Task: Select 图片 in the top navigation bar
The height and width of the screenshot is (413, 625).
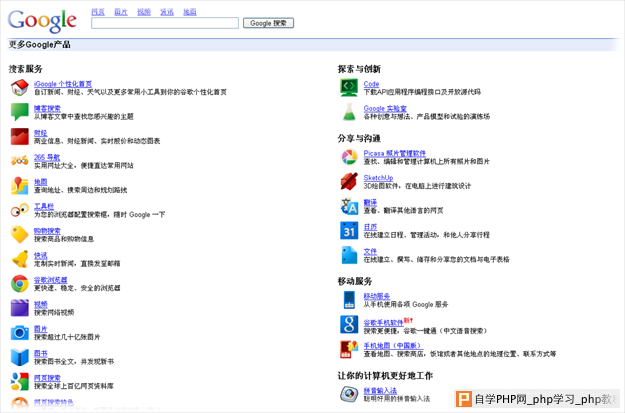Action: coord(121,12)
